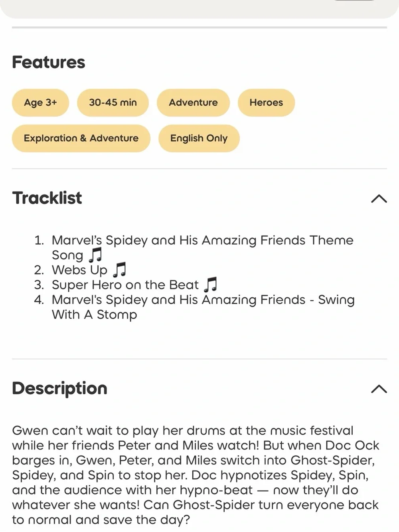Select the English Only tag
Screen dimensions: 399x532
pos(199,138)
